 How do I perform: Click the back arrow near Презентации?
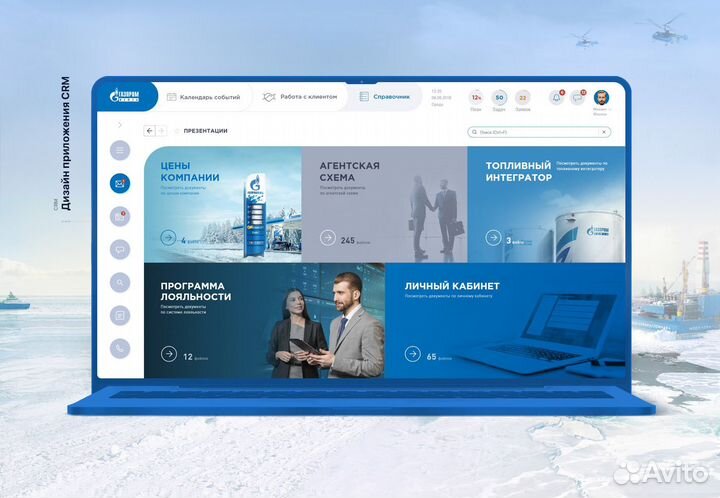click(150, 131)
